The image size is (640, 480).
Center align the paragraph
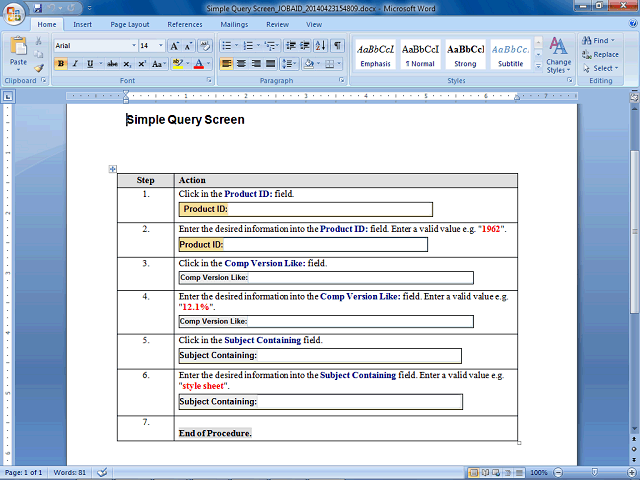point(241,64)
